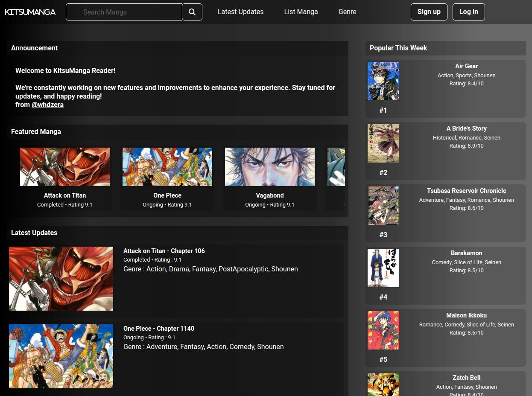
Task: Click featured Vagabond title
Action: point(270,195)
